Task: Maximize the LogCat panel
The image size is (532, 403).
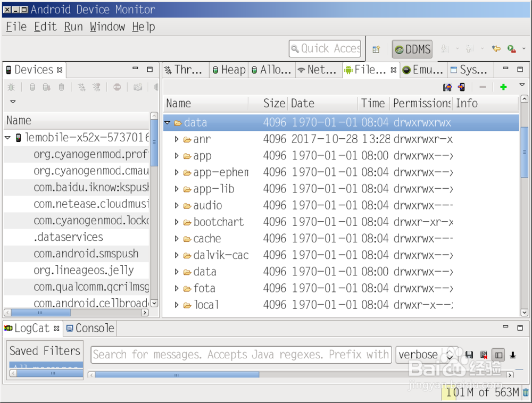Action: (x=520, y=328)
